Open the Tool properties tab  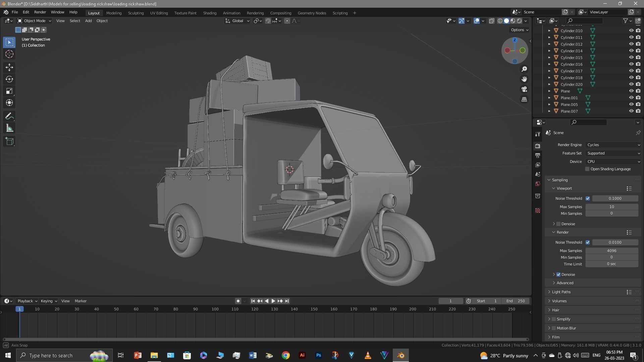(x=538, y=134)
